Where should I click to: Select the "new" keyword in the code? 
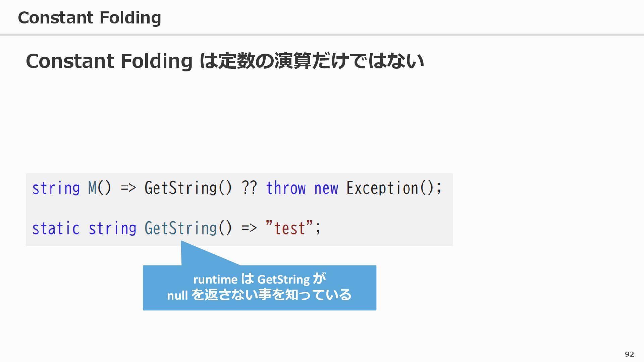click(326, 188)
